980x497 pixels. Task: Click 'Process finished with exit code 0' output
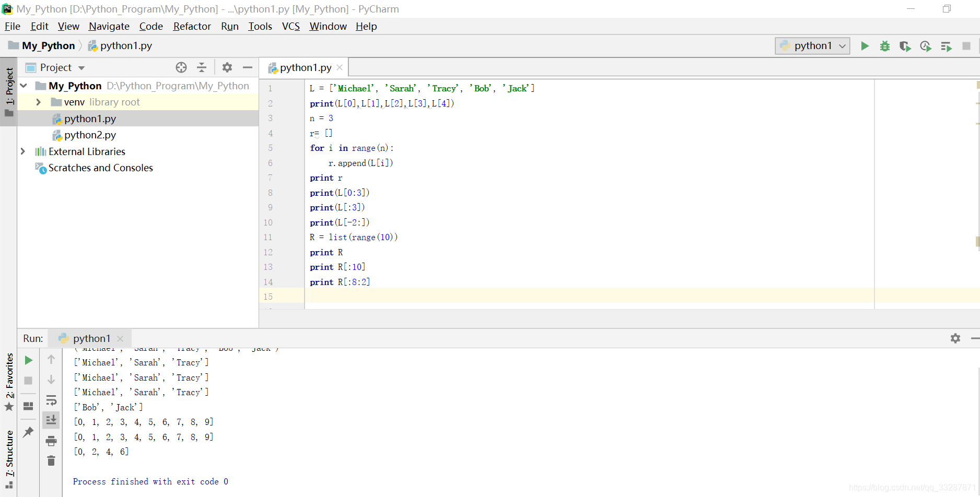pyautogui.click(x=150, y=481)
